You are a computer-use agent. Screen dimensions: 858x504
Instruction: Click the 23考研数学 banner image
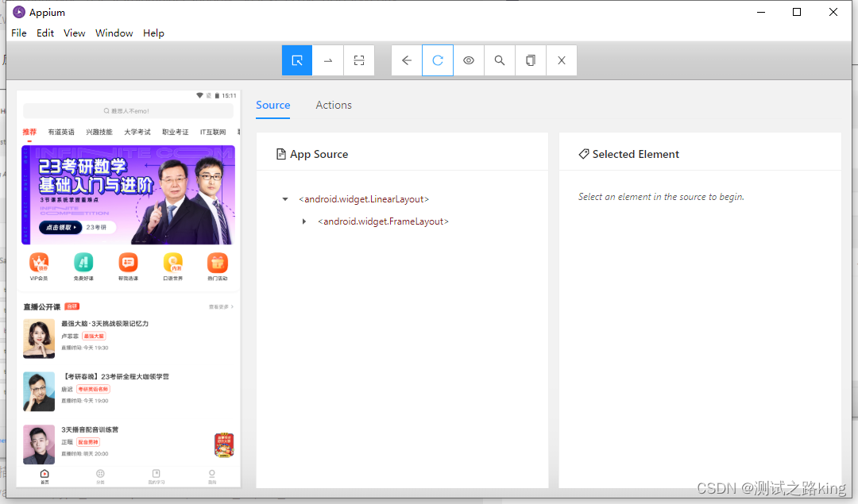(128, 194)
